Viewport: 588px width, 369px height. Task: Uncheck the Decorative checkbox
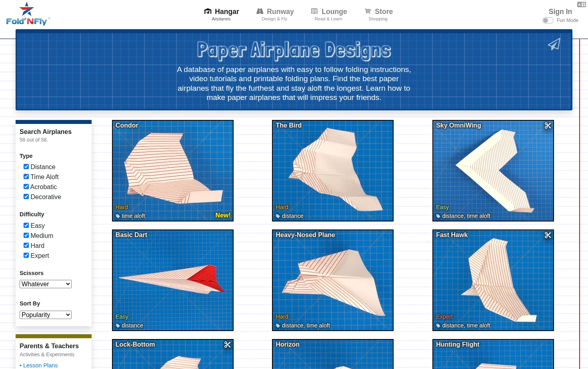pyautogui.click(x=26, y=197)
